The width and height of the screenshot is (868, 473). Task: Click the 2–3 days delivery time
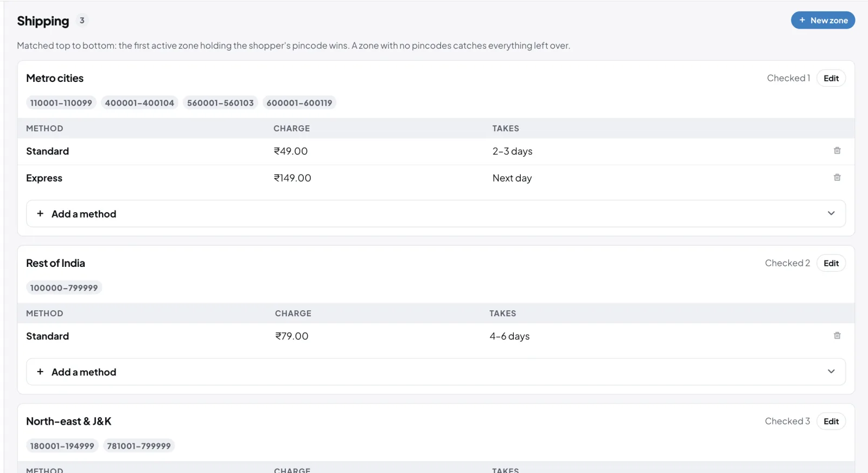click(513, 151)
